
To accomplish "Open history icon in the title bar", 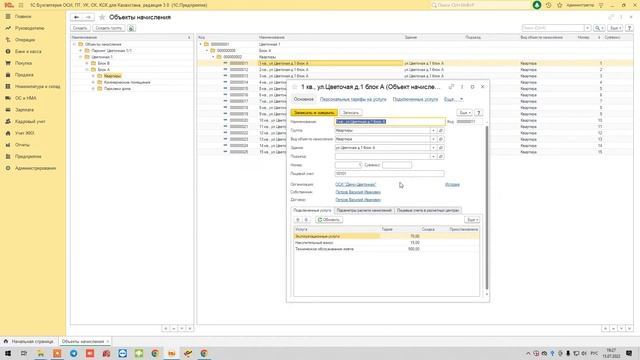I will [x=548, y=5].
